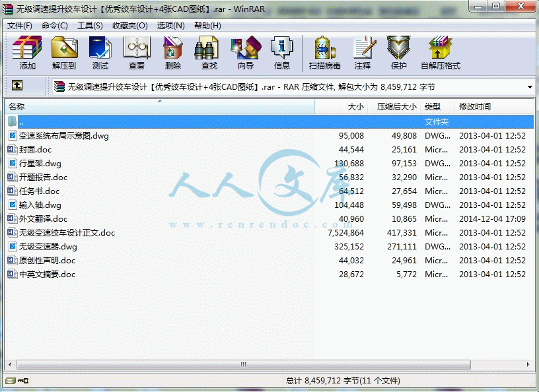Click the 查找 (Find) binoculars icon
Viewport: 539px width, 392px height.
(x=206, y=48)
